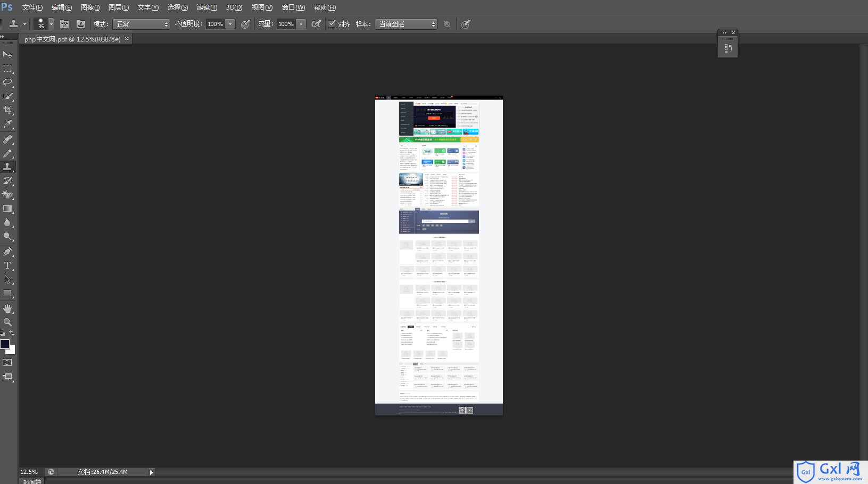Click the opacity 100% value field
Image resolution: width=868 pixels, height=484 pixels.
coord(216,24)
